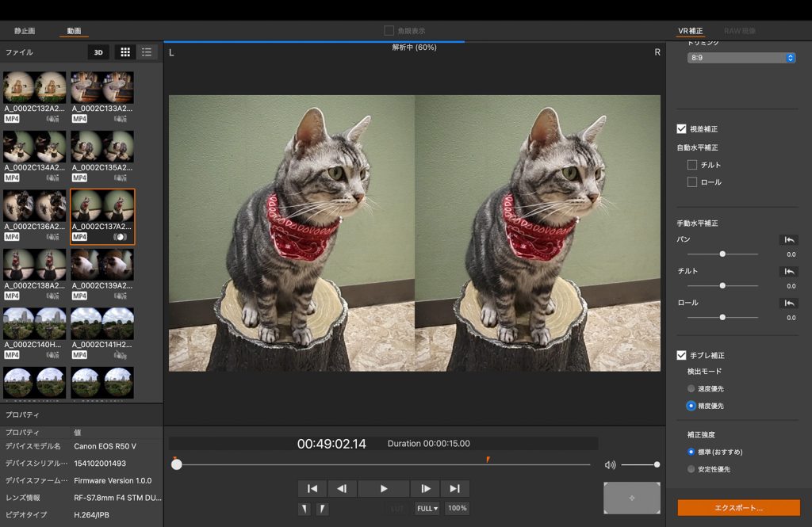812x527 pixels.
Task: Open the 100% zoom level control
Action: [457, 509]
